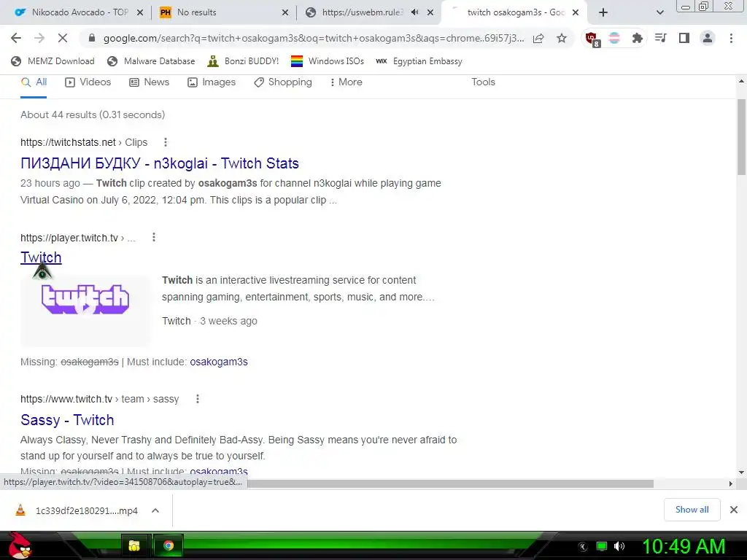Click the forward navigation arrow

(x=39, y=38)
